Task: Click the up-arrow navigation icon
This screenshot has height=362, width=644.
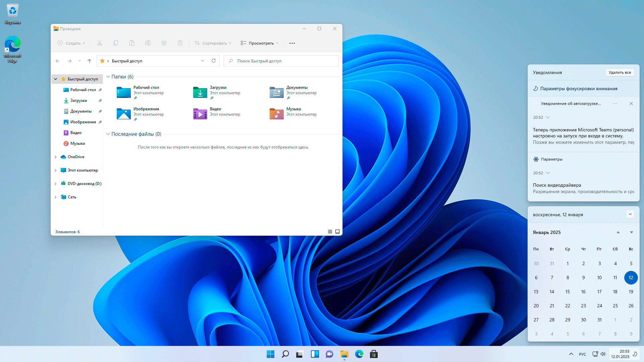Action: pos(89,61)
